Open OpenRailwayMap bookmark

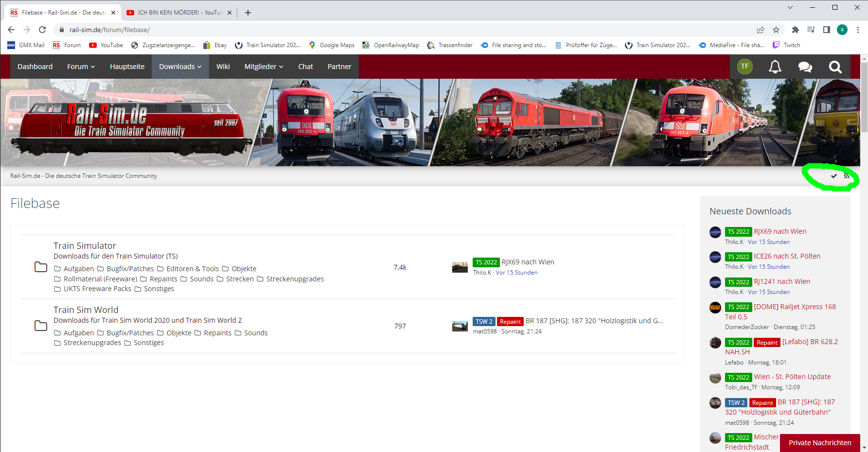[390, 45]
